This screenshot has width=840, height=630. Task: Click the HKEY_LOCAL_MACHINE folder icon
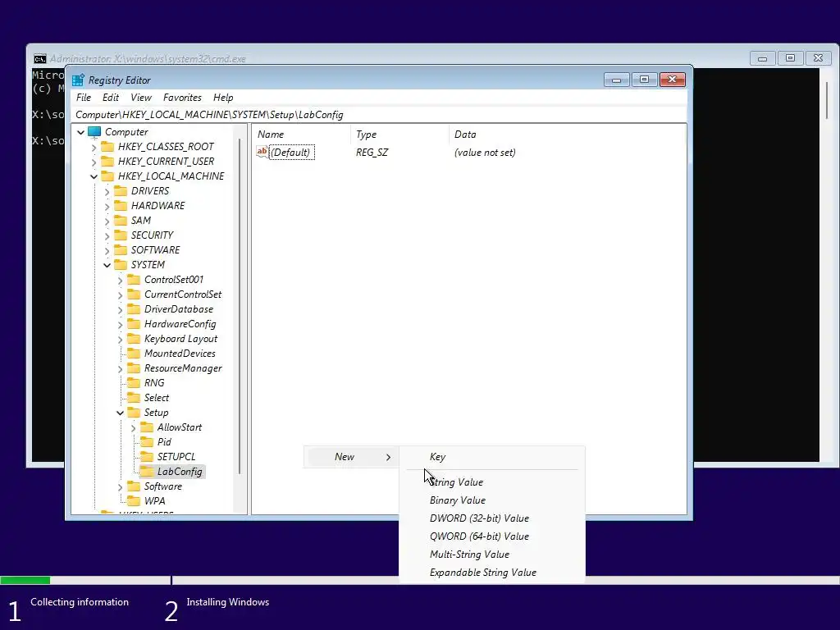pos(107,176)
